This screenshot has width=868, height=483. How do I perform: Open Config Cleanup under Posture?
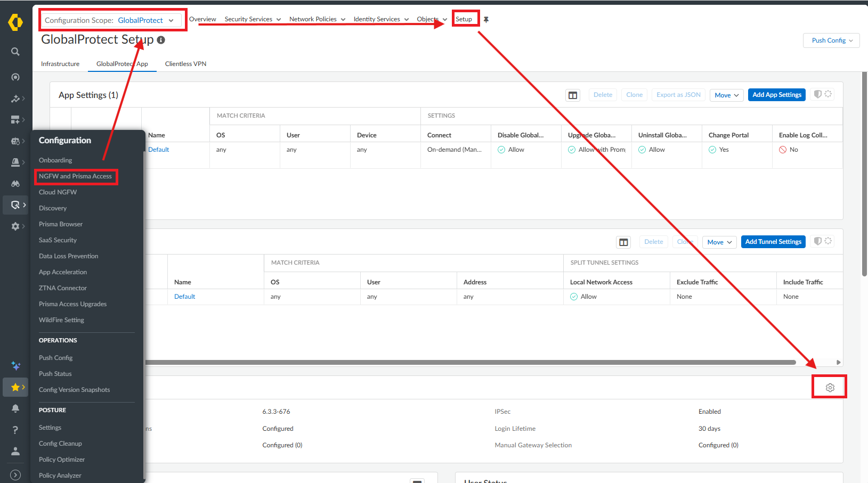(60, 444)
